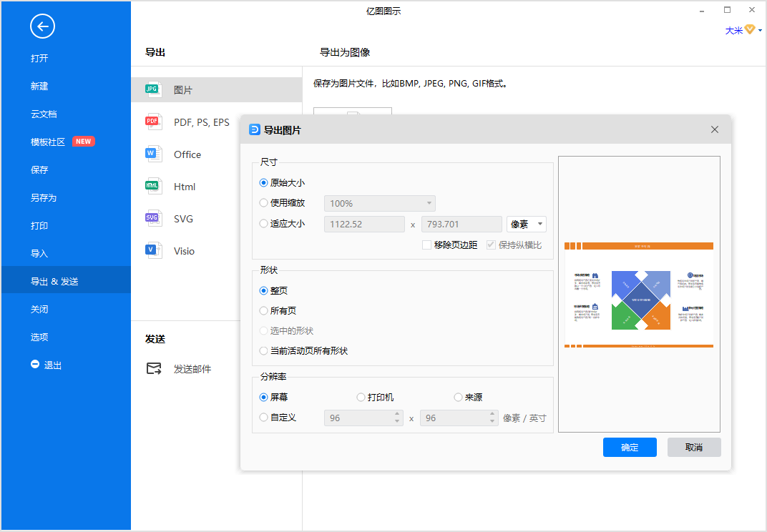Choose the 图片 export format
Viewport: 767px width, 532px height.
point(217,90)
